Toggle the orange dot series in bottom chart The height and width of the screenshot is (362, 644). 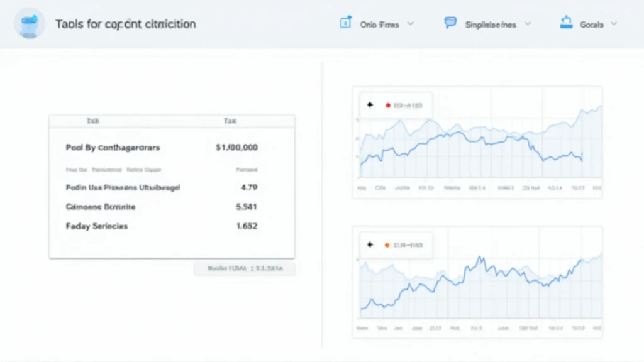point(387,245)
